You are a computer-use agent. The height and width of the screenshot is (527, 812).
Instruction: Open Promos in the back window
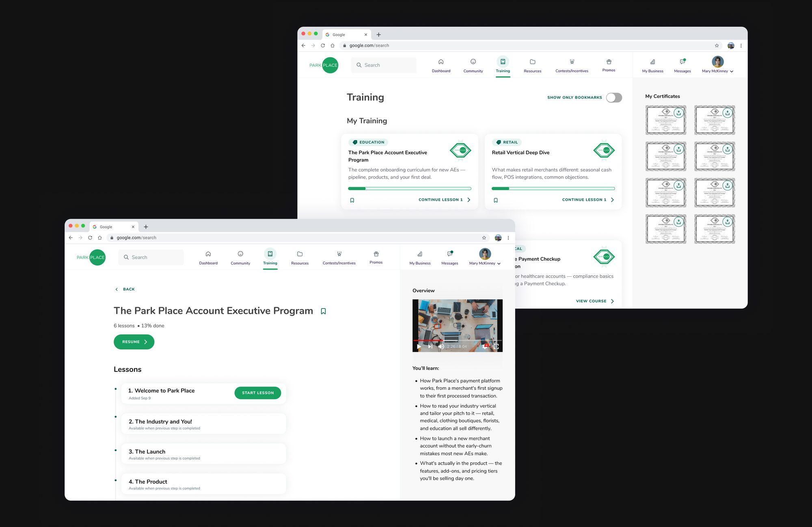pyautogui.click(x=609, y=65)
